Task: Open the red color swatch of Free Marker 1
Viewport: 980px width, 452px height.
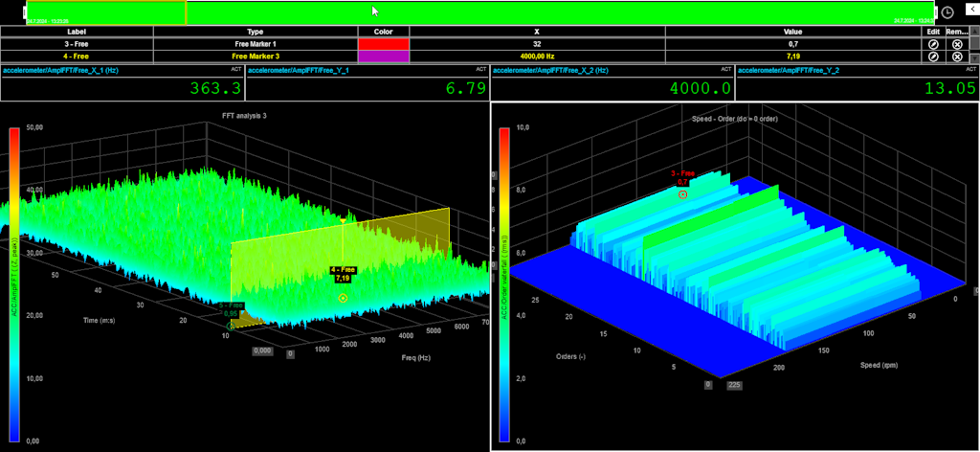Action: tap(384, 44)
